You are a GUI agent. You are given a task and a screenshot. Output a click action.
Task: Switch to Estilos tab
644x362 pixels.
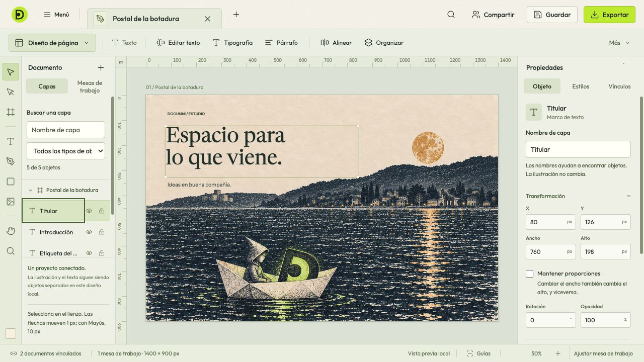coord(581,86)
